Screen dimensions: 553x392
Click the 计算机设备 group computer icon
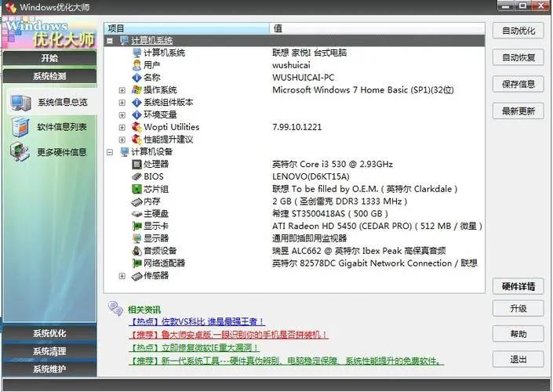tap(124, 152)
